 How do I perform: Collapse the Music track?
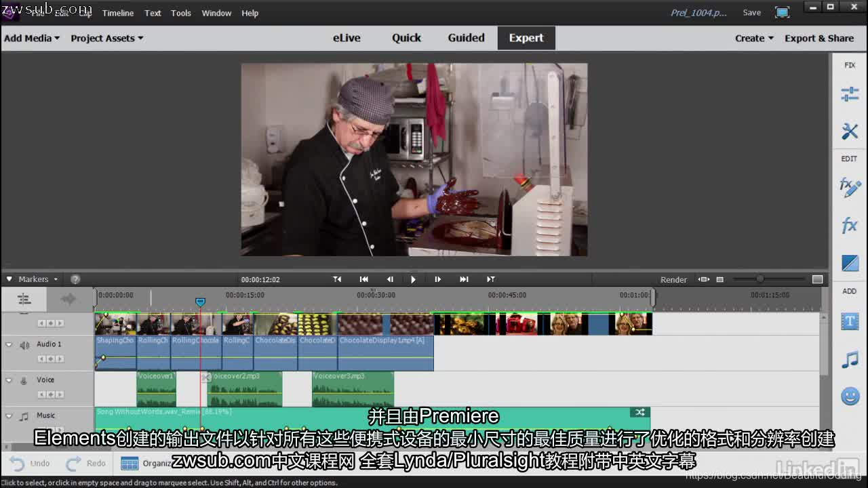tap(9, 416)
